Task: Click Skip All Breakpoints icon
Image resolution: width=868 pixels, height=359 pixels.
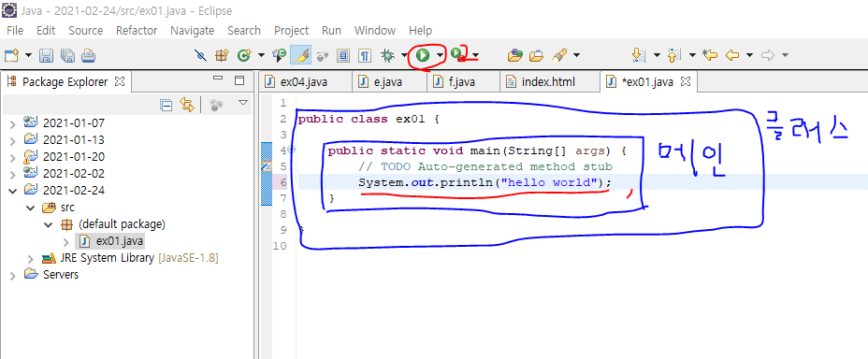Action: pyautogui.click(x=201, y=55)
